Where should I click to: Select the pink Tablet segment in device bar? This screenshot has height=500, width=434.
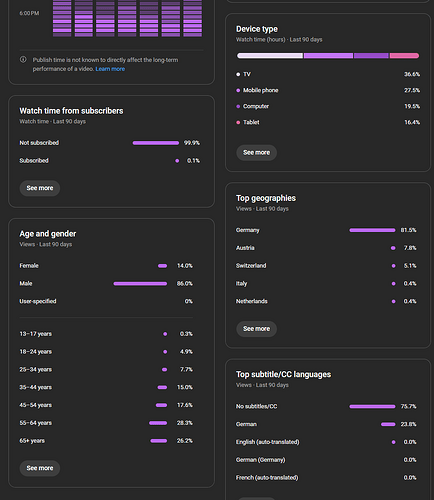[x=404, y=56]
